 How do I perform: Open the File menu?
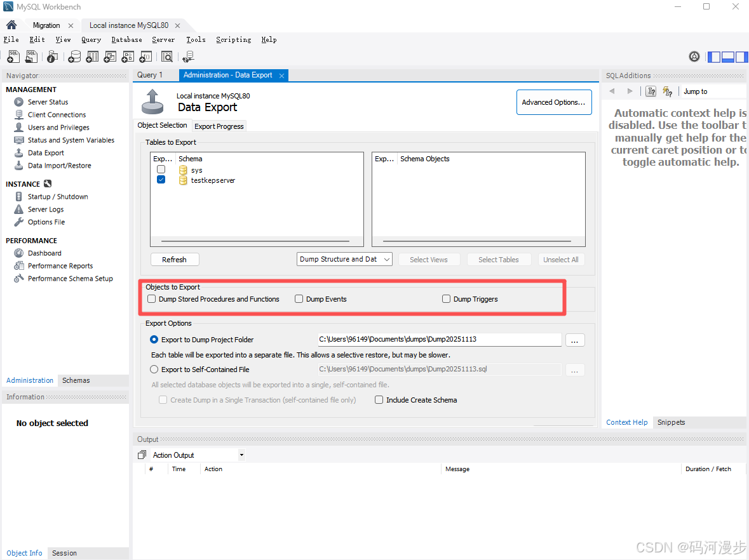(x=11, y=39)
